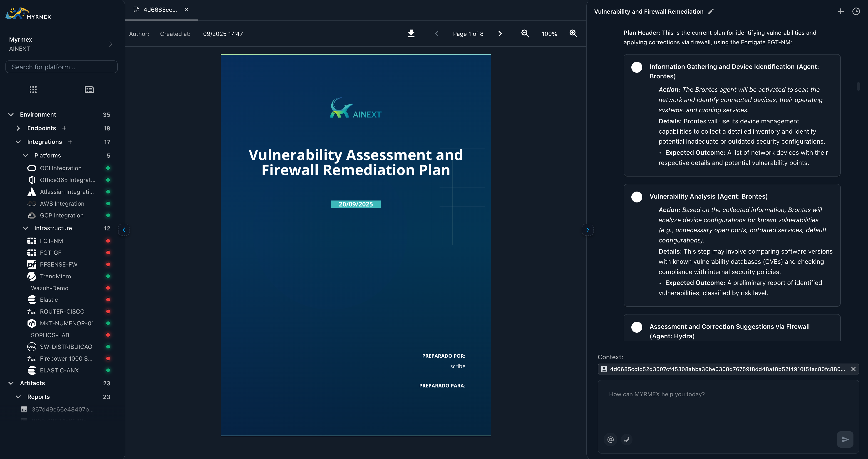Send the chat message
The image size is (868, 459).
(x=845, y=439)
